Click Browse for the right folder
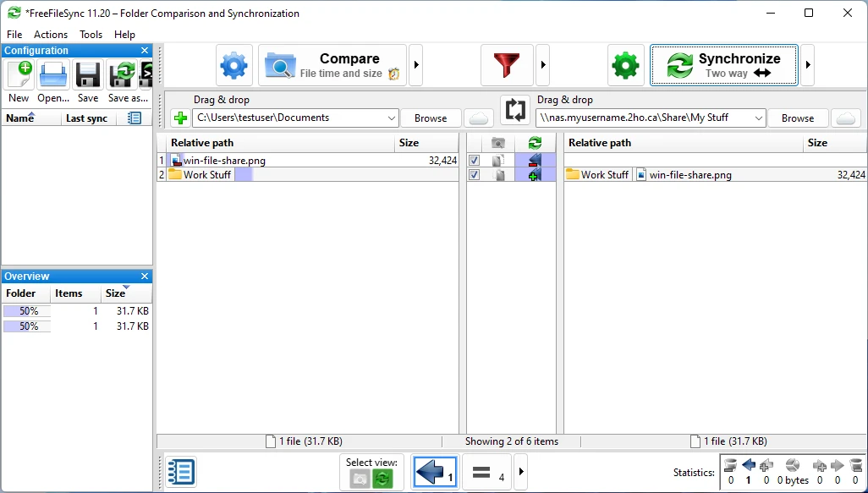Viewport: 868px width, 493px height. coord(796,118)
